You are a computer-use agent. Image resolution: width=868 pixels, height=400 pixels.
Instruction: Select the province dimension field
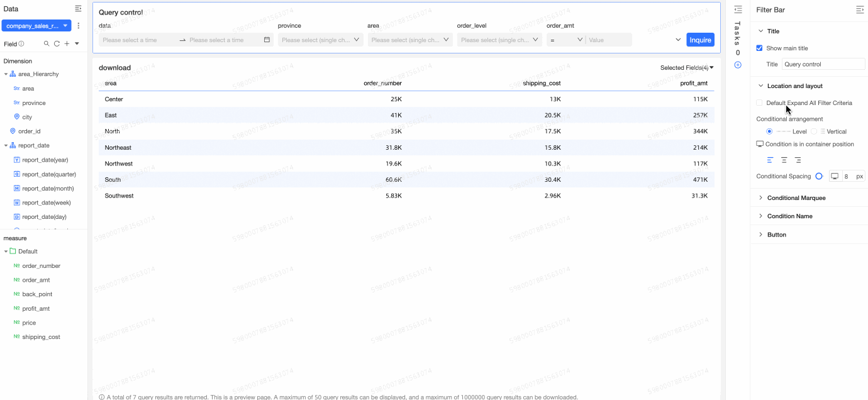point(34,103)
